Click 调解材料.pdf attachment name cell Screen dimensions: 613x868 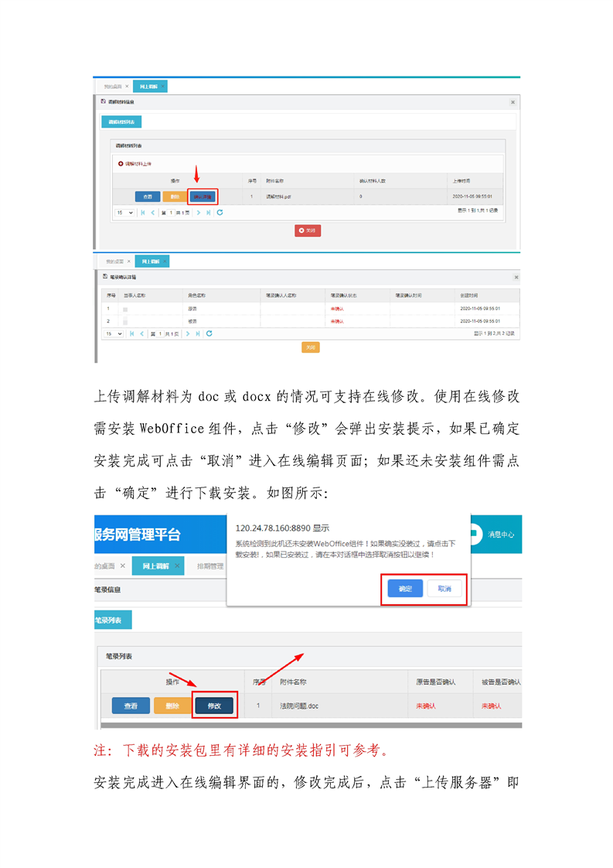[x=278, y=196]
